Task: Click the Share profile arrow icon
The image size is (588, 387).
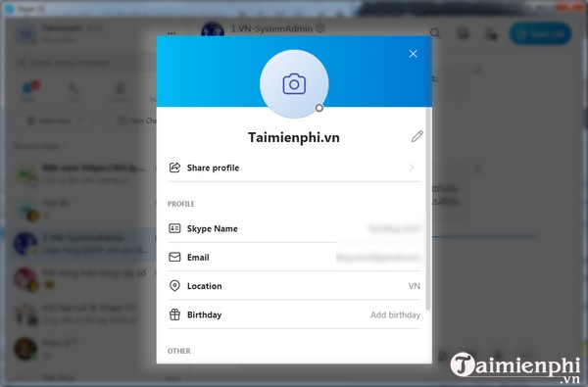Action: (x=174, y=168)
